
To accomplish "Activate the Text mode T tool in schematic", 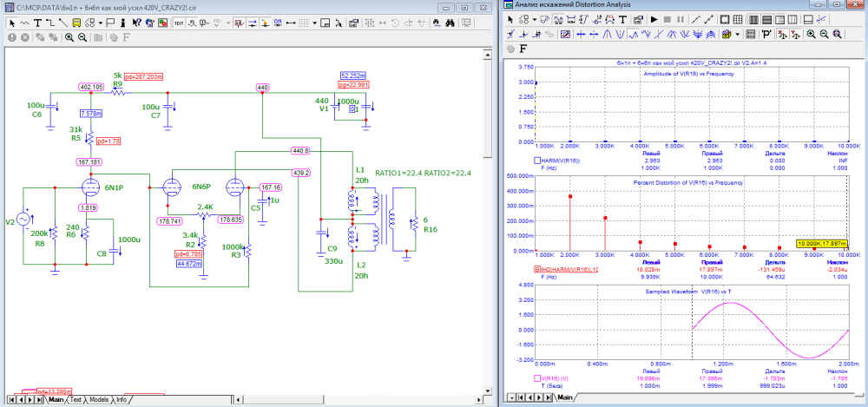I will (38, 22).
